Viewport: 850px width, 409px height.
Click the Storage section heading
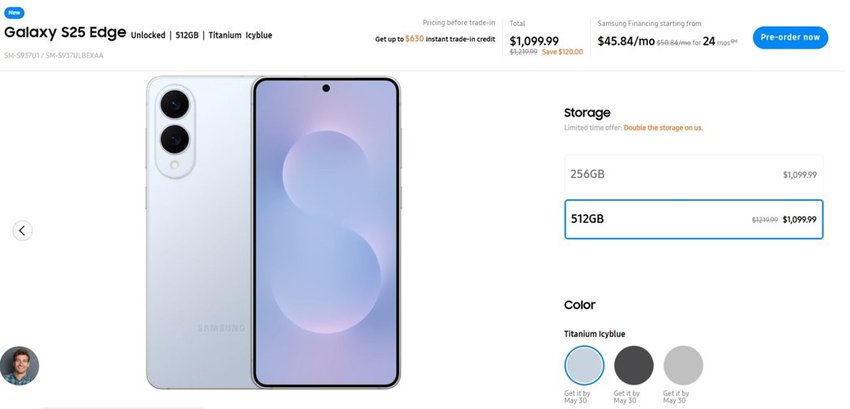[x=587, y=113]
